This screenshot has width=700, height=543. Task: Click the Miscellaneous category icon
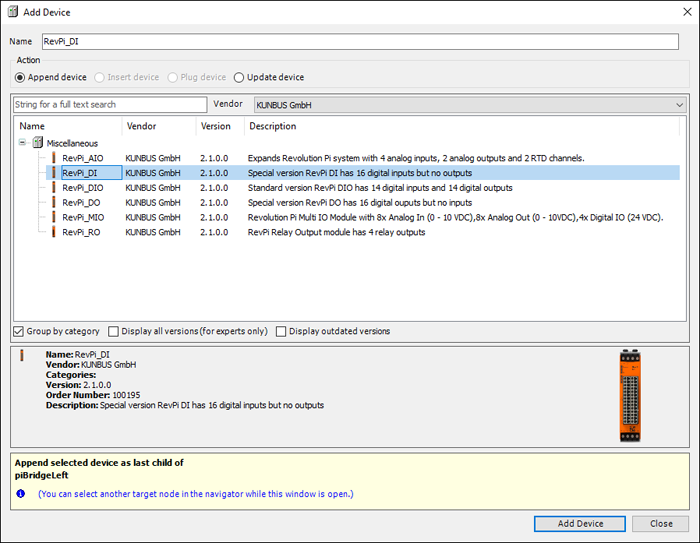coord(38,143)
